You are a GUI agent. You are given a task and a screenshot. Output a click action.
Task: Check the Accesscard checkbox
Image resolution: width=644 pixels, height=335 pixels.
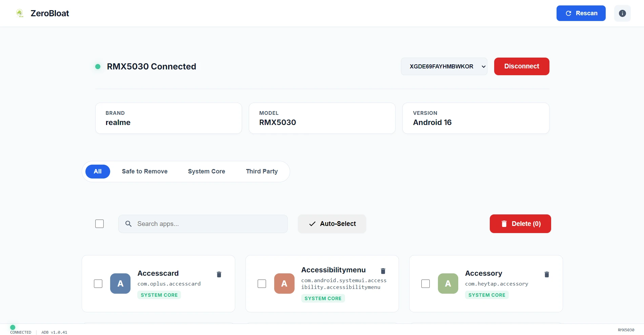[x=98, y=284]
